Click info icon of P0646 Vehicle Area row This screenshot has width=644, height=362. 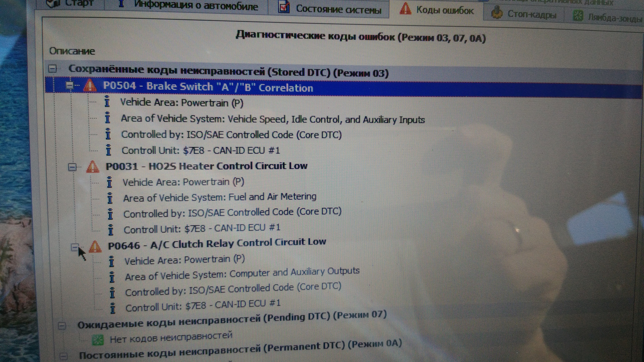coord(111,261)
